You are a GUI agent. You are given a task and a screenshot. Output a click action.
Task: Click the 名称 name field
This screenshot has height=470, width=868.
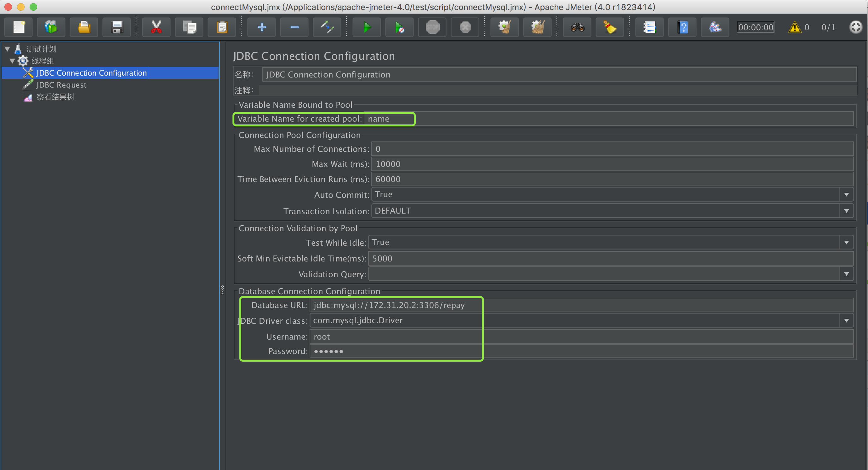(x=559, y=74)
